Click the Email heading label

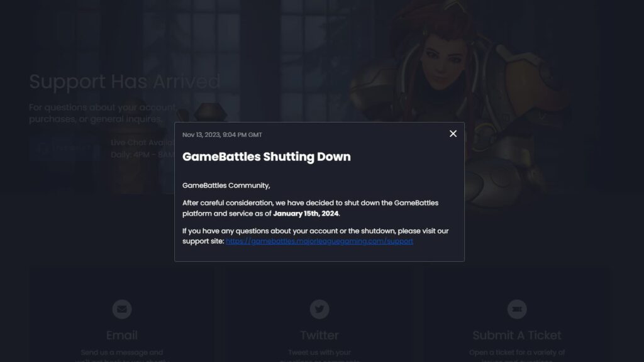tap(122, 335)
